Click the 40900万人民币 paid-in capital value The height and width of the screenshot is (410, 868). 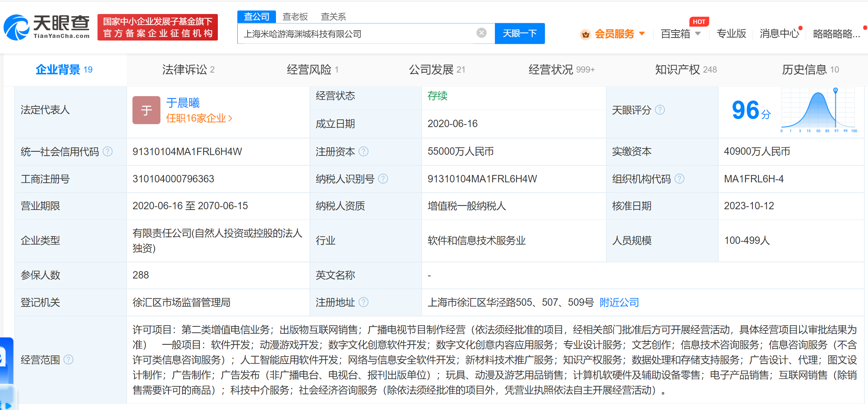pyautogui.click(x=757, y=151)
